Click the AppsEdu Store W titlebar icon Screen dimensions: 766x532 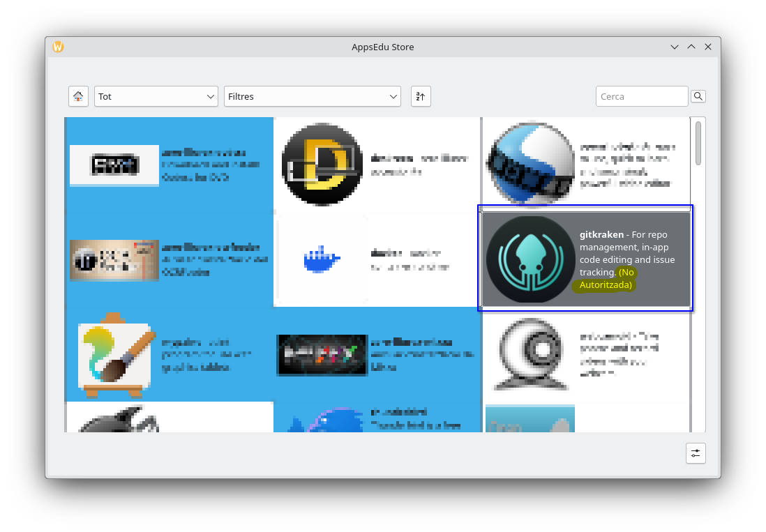tap(59, 47)
